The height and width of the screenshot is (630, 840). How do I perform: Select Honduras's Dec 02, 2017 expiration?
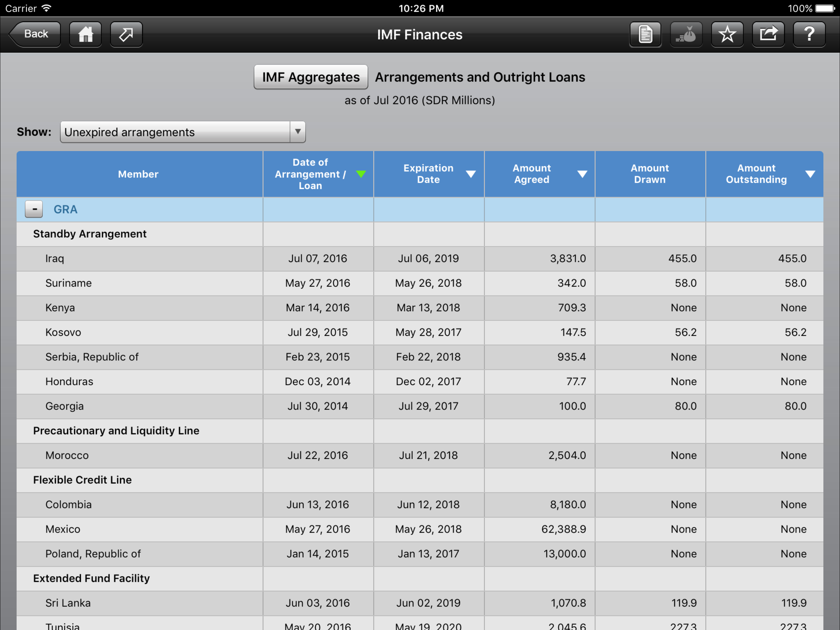[x=428, y=382]
